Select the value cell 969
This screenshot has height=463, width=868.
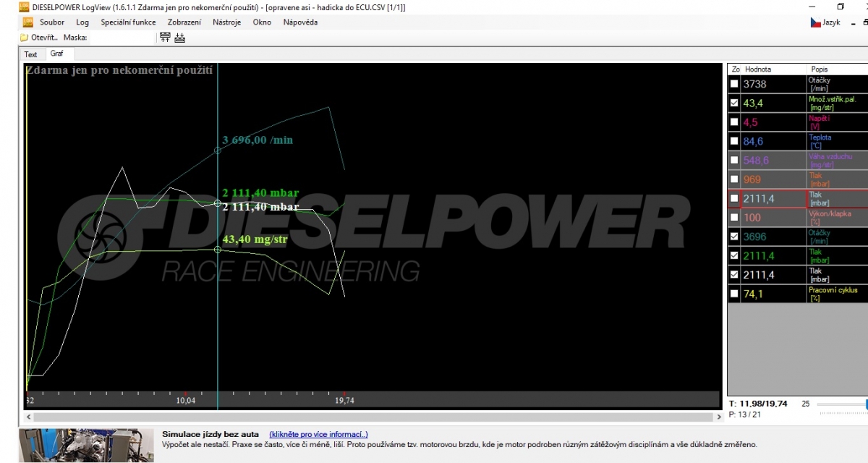(774, 179)
